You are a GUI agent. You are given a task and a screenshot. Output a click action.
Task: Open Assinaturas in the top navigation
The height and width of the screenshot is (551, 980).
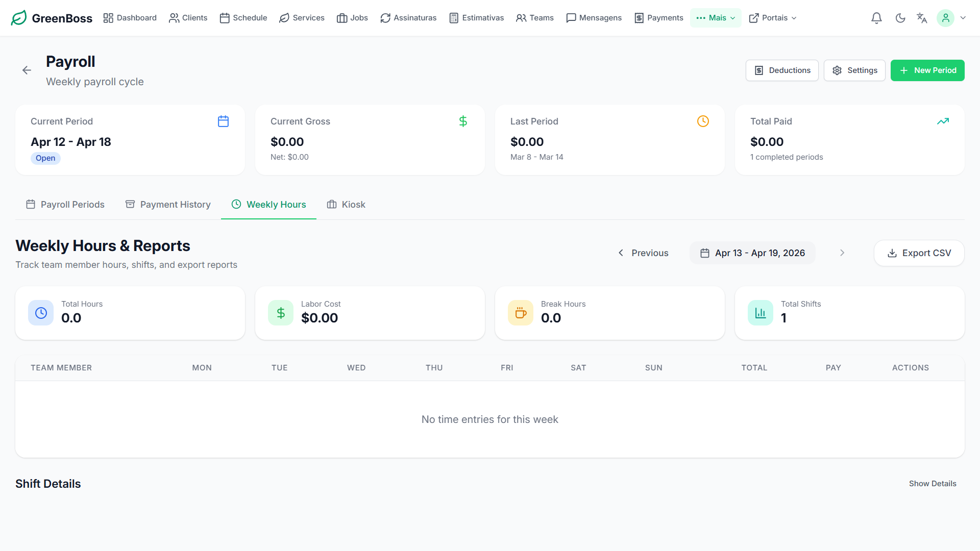408,18
